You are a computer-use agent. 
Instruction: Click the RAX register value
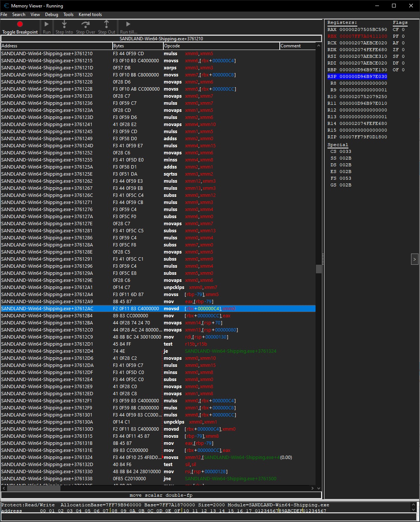pyautogui.click(x=363, y=29)
